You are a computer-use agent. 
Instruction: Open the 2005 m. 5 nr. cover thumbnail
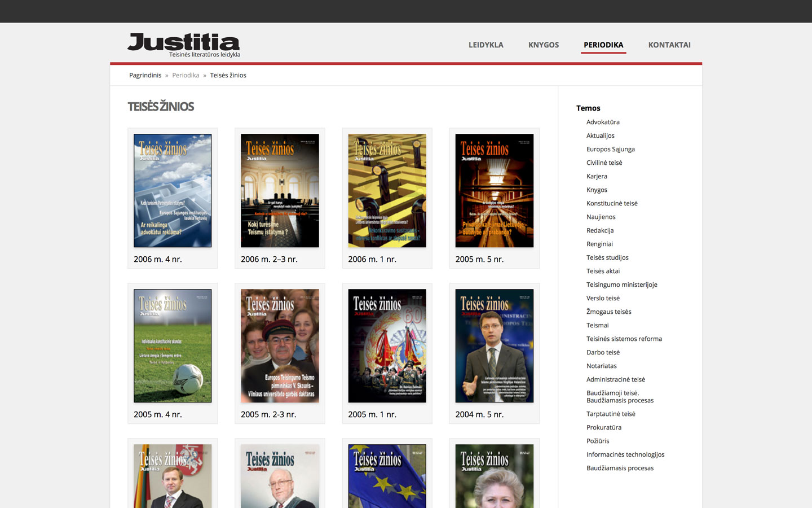495,191
